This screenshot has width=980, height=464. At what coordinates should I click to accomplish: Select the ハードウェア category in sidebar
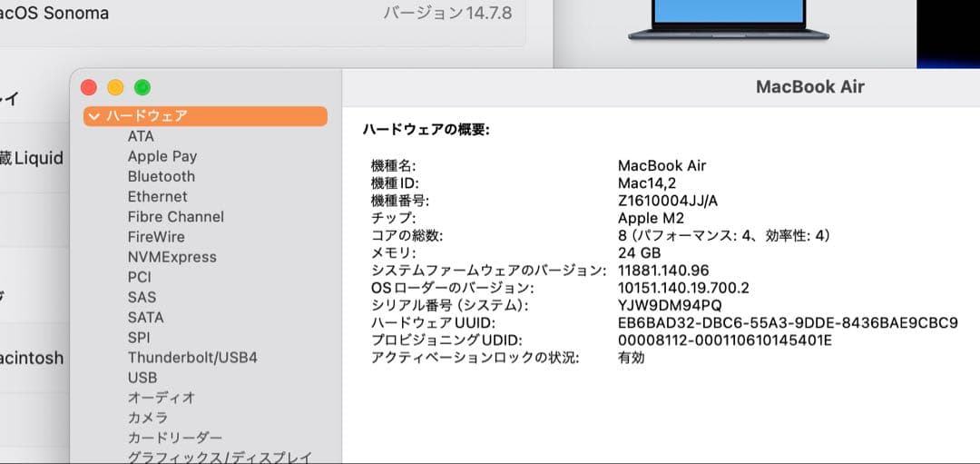(x=205, y=116)
